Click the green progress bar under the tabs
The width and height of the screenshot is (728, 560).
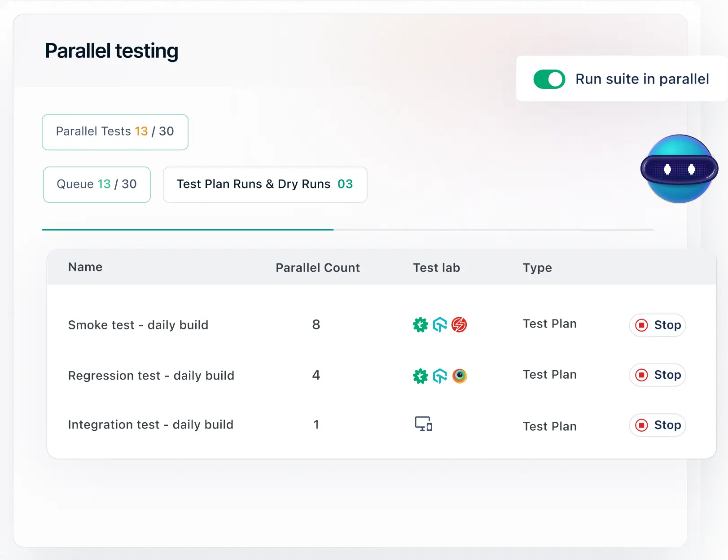pos(188,230)
